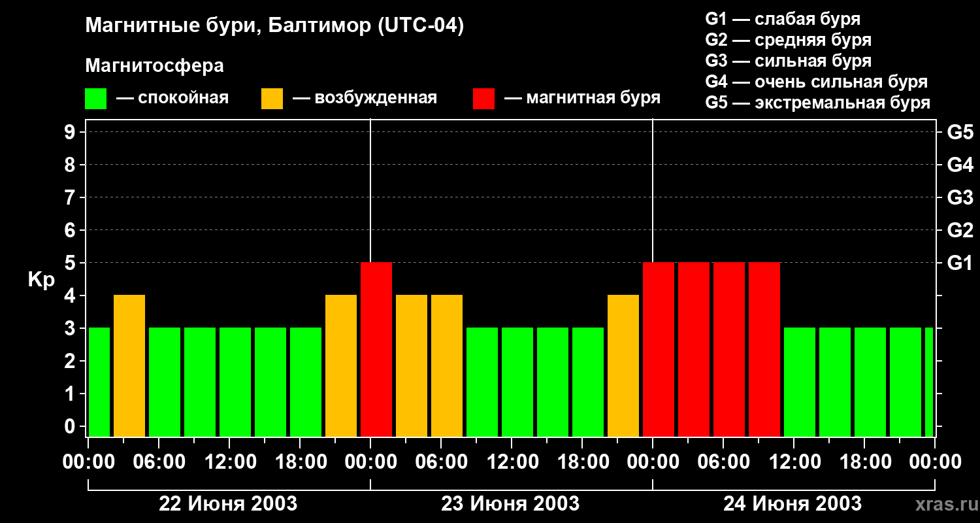Screen dimensions: 980x523
Task: Click the narrow green bar at far right edge
Action: (x=929, y=382)
